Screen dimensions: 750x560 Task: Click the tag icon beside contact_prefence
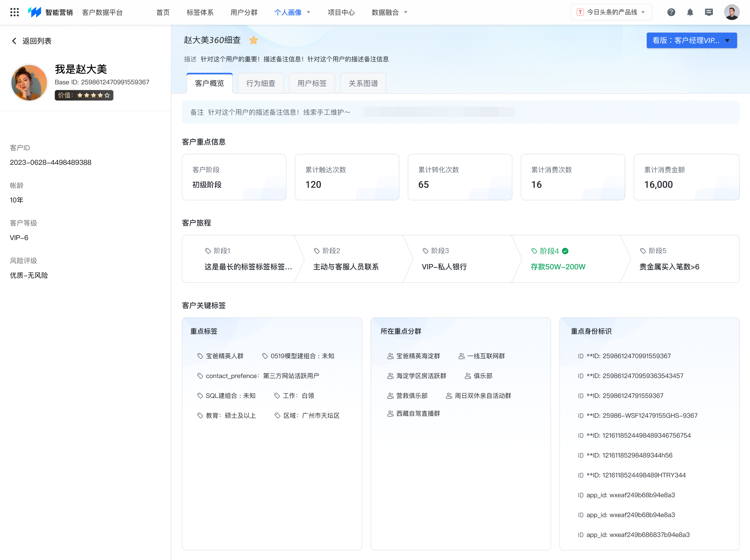(x=200, y=376)
